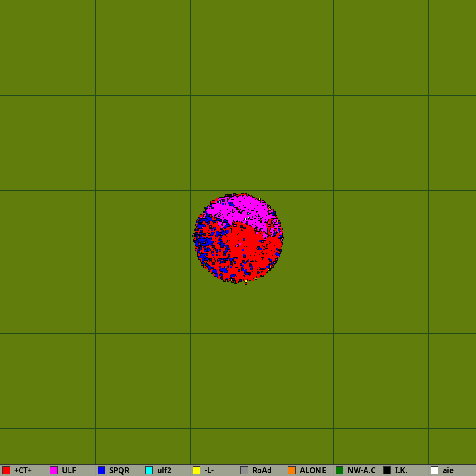Click the ULF team name label
This screenshot has height=476, width=476.
tap(69, 470)
